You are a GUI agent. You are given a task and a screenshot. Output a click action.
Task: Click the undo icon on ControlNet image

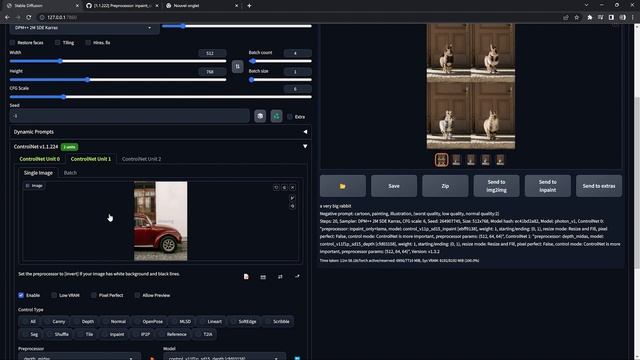tap(276, 187)
